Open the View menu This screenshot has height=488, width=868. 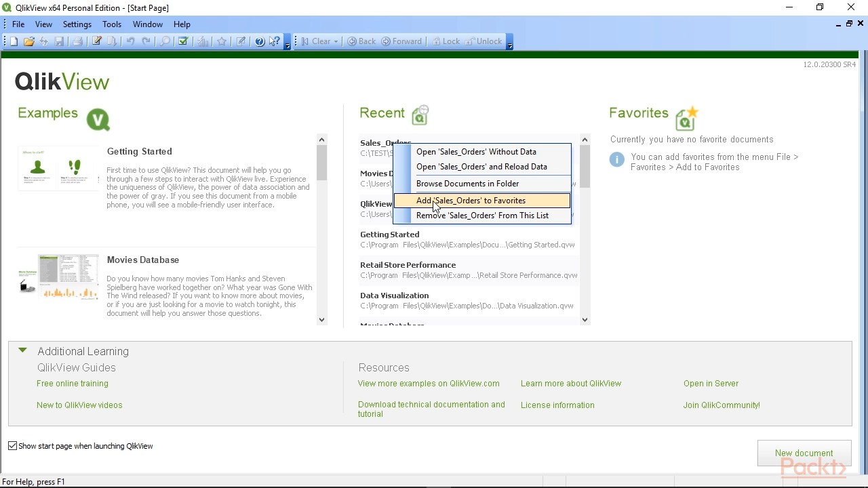point(43,24)
